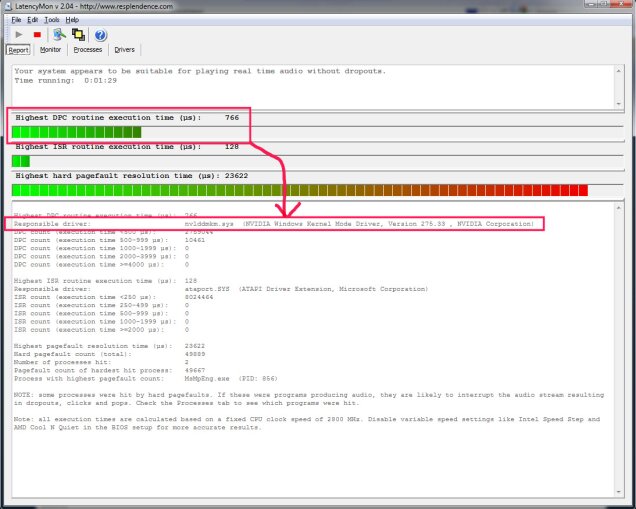Click 'DPC count (execution time >=4000 µs)' line
This screenshot has width=636, height=509.
coord(101,264)
